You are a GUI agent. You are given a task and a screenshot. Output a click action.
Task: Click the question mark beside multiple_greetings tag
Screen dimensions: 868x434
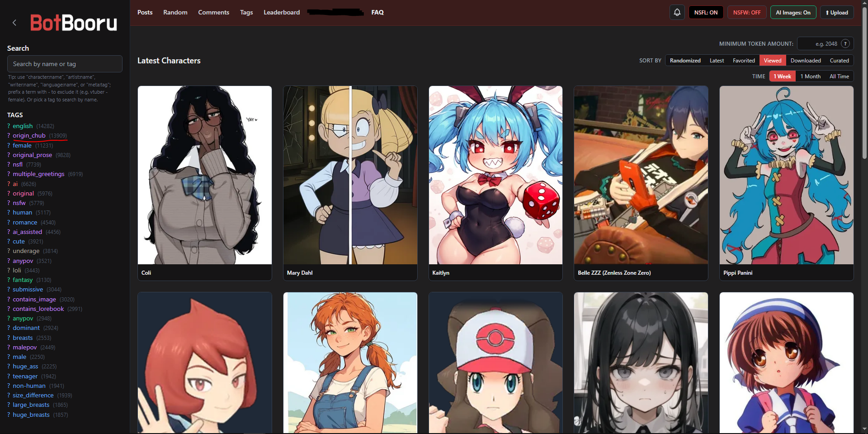pyautogui.click(x=9, y=174)
